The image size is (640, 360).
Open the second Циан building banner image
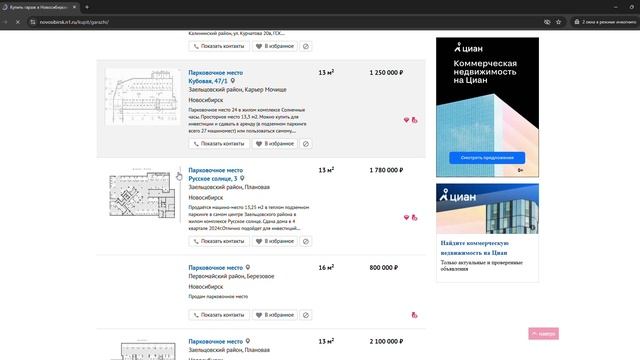click(487, 209)
